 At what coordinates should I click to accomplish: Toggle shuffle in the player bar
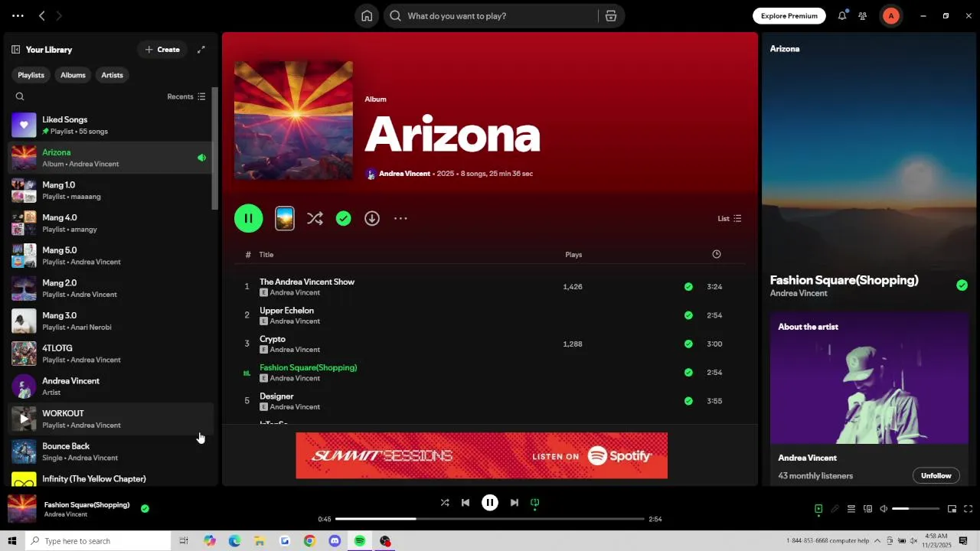point(445,503)
